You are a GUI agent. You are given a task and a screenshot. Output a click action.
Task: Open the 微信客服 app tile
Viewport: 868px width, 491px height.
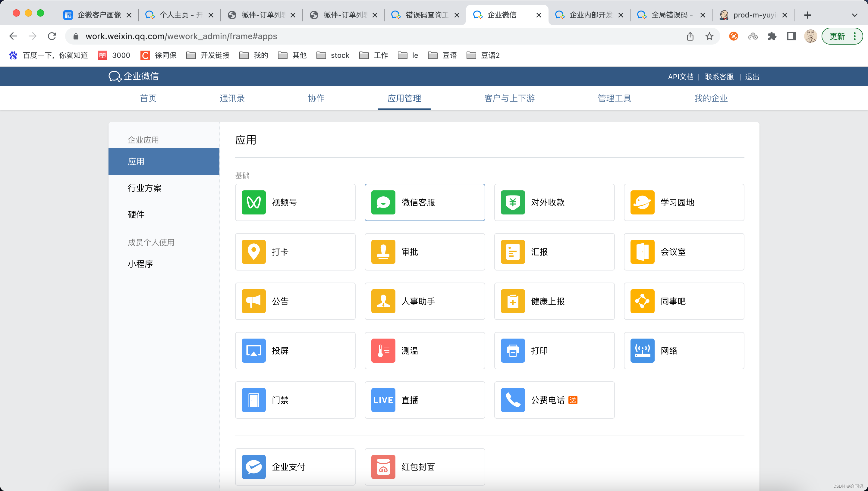point(424,202)
